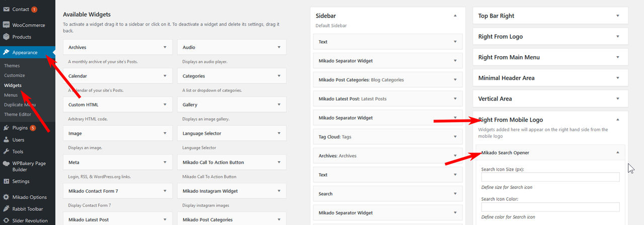Screen dimensions: 644x225
Task: Click the Users person icon
Action: 7,140
